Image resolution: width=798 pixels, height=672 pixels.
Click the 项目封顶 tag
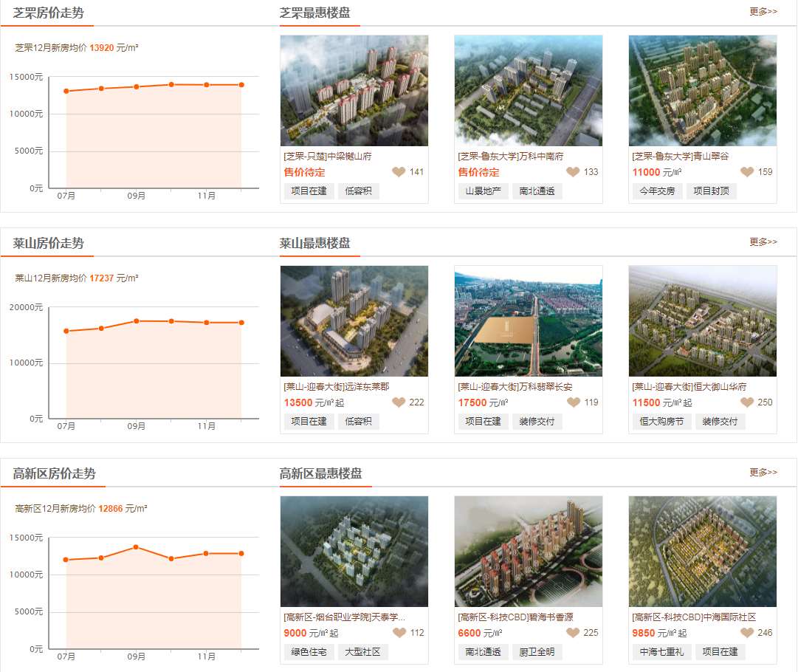(711, 191)
